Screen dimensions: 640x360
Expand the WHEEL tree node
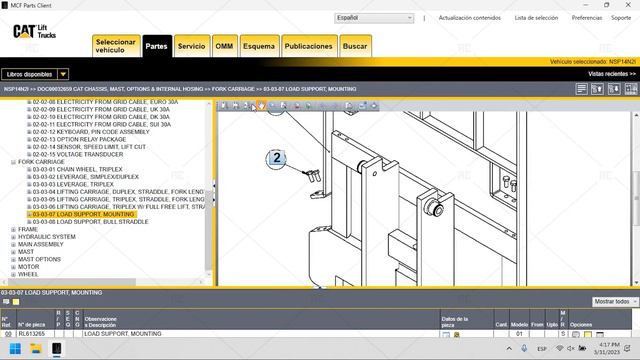13,275
